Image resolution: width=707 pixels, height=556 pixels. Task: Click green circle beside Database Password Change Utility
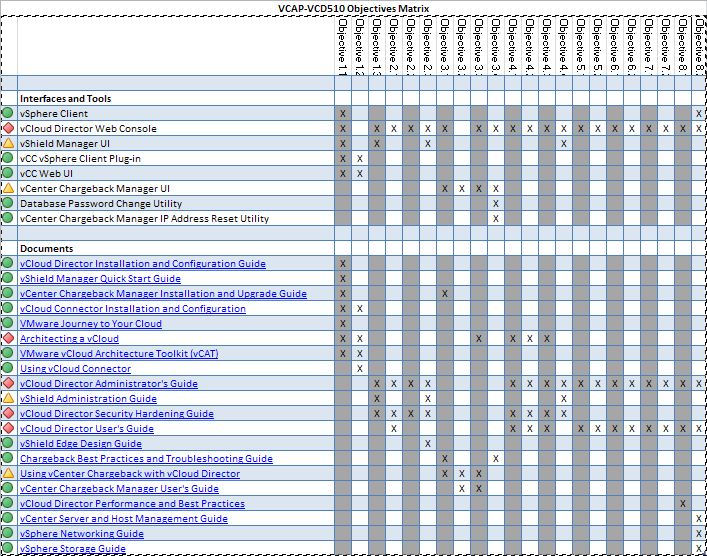[8, 203]
